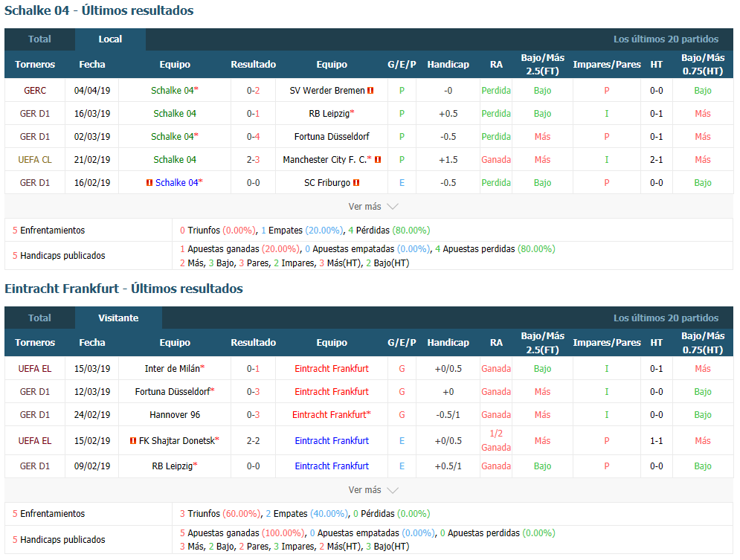This screenshot has height=560, width=740.
Task: Click '4 Apuestas perdidas (80.00%)' summary text
Action: pos(495,249)
